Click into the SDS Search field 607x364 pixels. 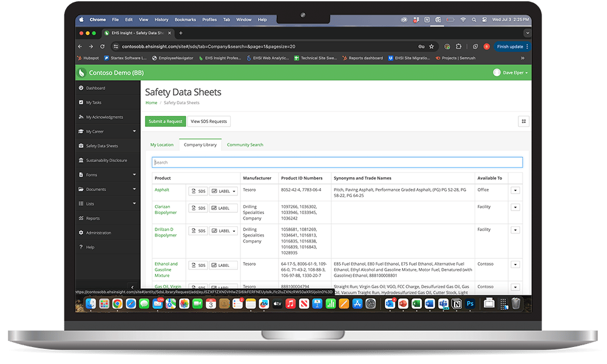[x=337, y=163]
